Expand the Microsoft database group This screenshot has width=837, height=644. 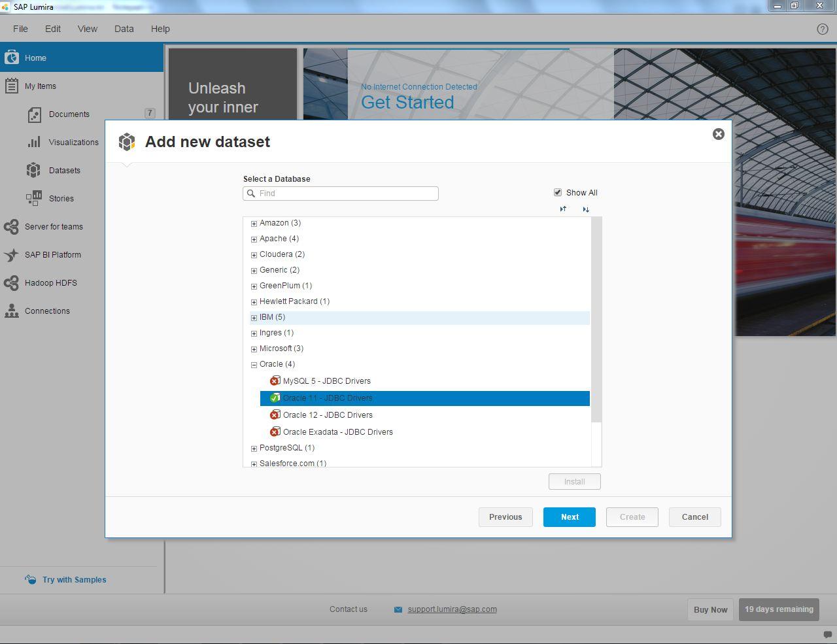[x=254, y=349]
